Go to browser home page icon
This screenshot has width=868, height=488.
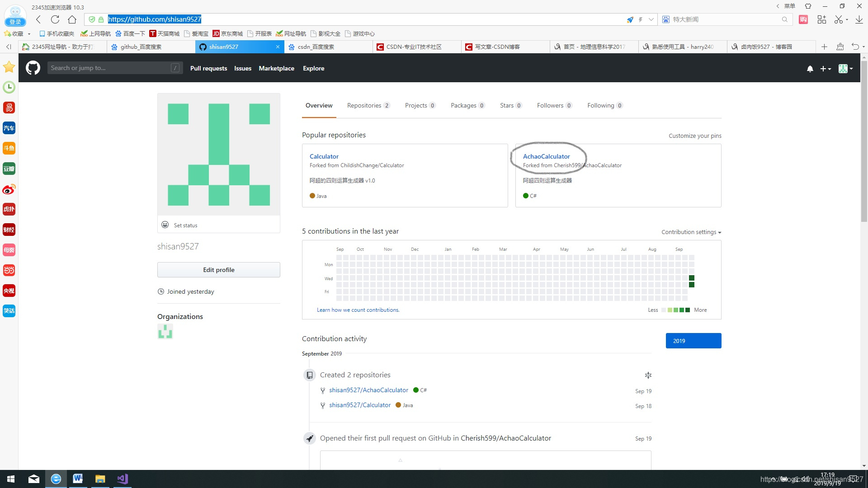(x=72, y=19)
